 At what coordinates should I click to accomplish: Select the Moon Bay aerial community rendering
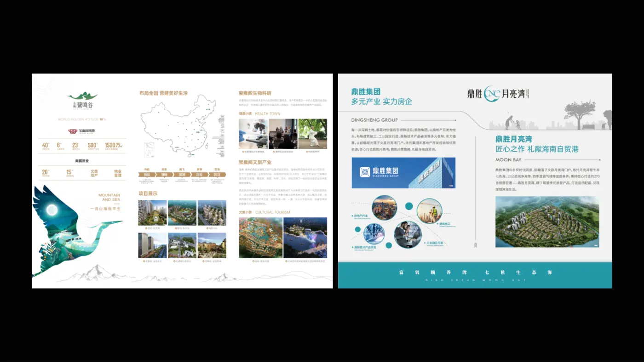[x=547, y=222]
